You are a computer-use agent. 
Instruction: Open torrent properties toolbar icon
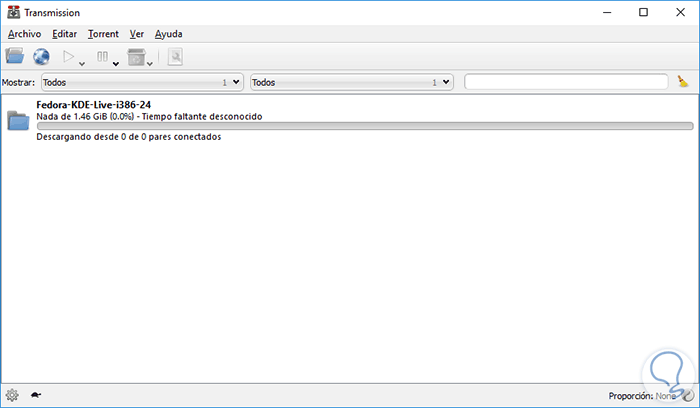pos(175,57)
